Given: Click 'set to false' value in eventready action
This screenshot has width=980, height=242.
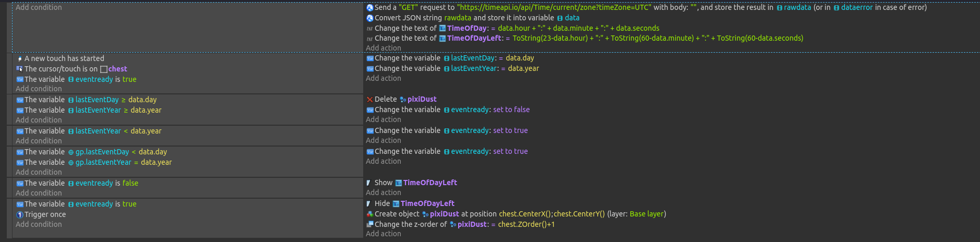Looking at the screenshot, I should 511,110.
